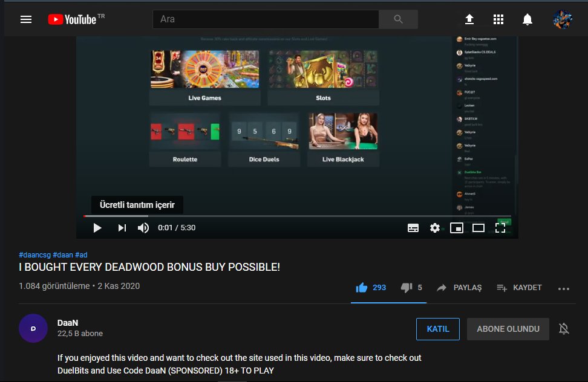Viewport: 588px width, 382px height.
Task: Share the video via PAYLAŞ
Action: [459, 288]
